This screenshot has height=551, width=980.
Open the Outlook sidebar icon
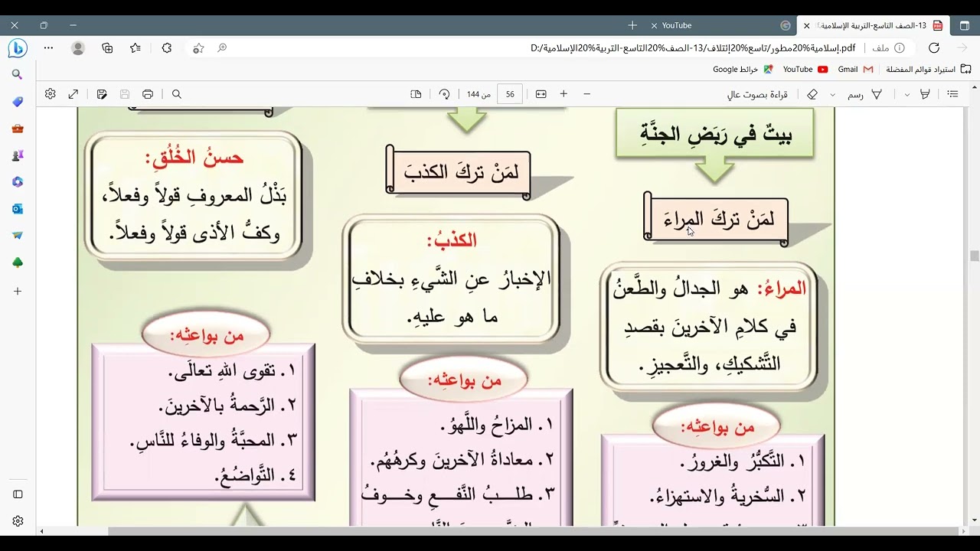(x=18, y=209)
